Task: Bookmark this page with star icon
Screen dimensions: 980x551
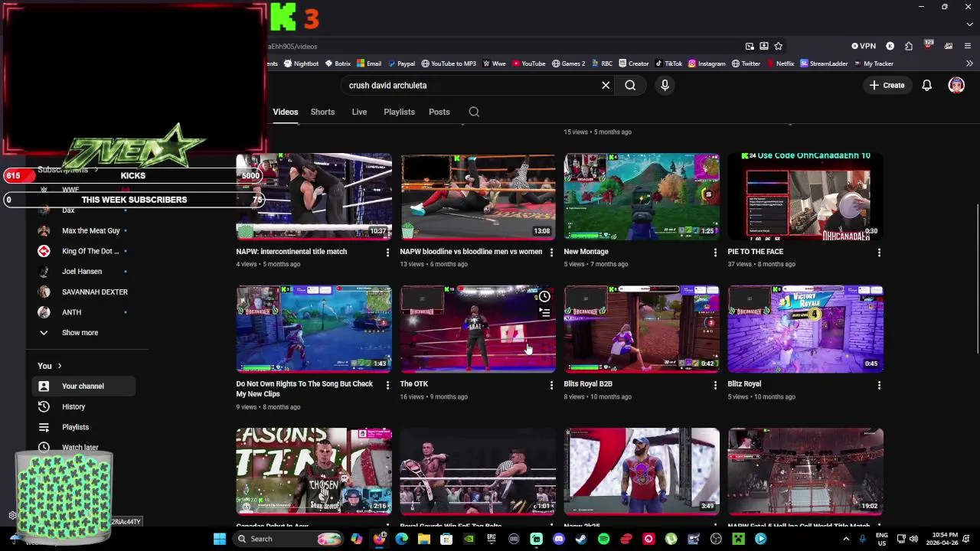Action: tap(779, 46)
